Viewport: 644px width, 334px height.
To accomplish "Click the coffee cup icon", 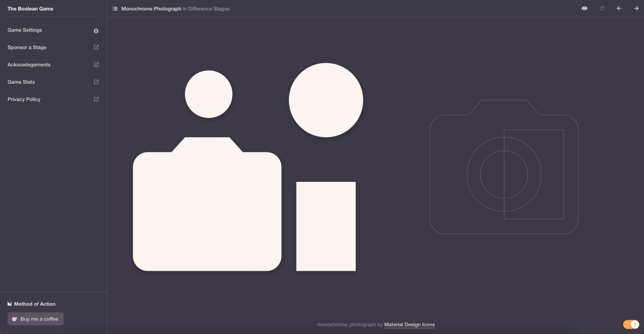I will pos(15,319).
